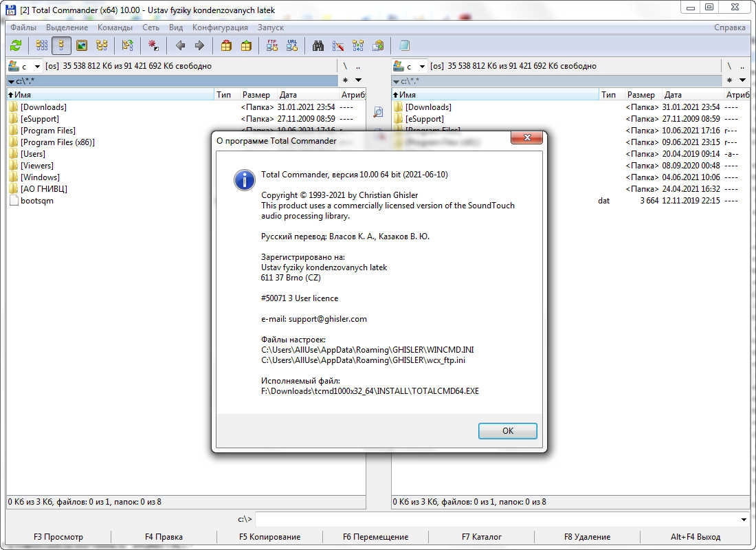Image resolution: width=756 pixels, height=550 pixels.
Task: Select the [Users] folder in left panel
Action: tap(33, 154)
